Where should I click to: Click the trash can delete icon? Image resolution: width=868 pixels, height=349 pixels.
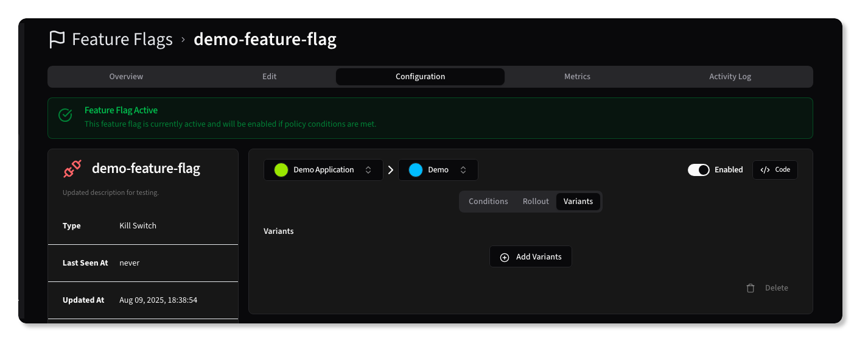tap(751, 288)
